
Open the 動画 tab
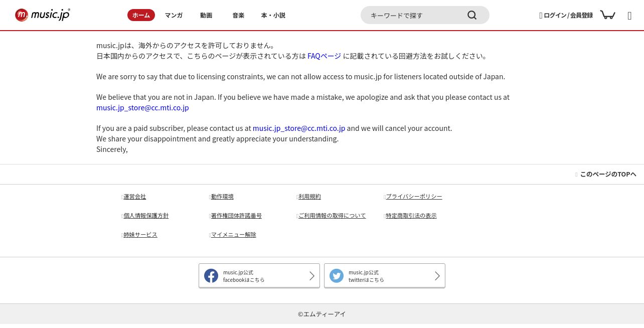[206, 15]
